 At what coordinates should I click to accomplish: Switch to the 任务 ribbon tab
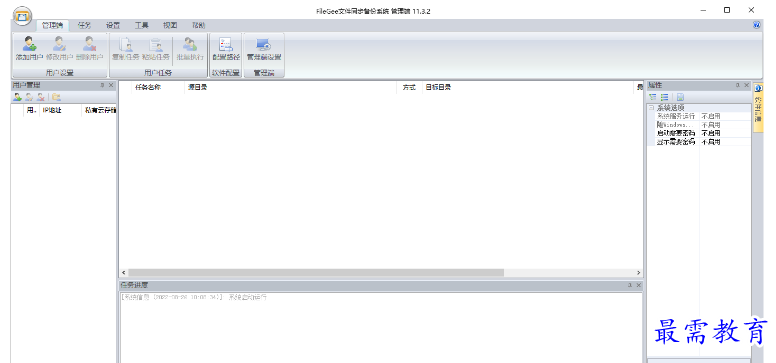(85, 25)
